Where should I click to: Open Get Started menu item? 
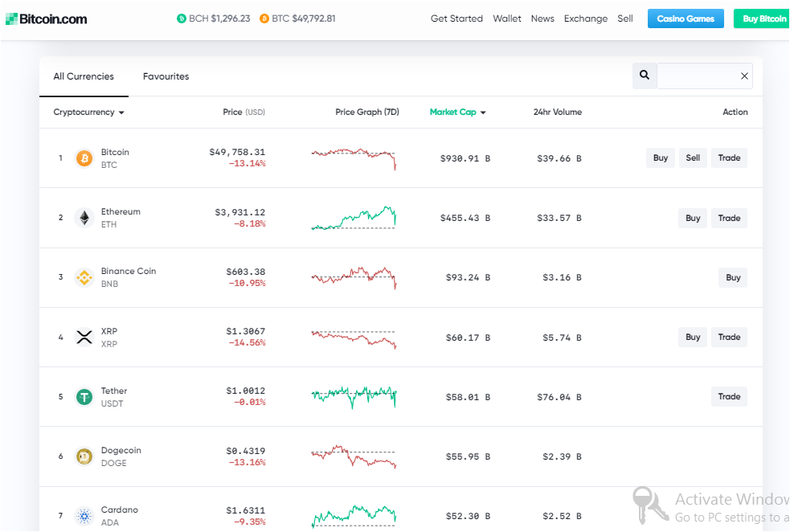click(x=456, y=18)
